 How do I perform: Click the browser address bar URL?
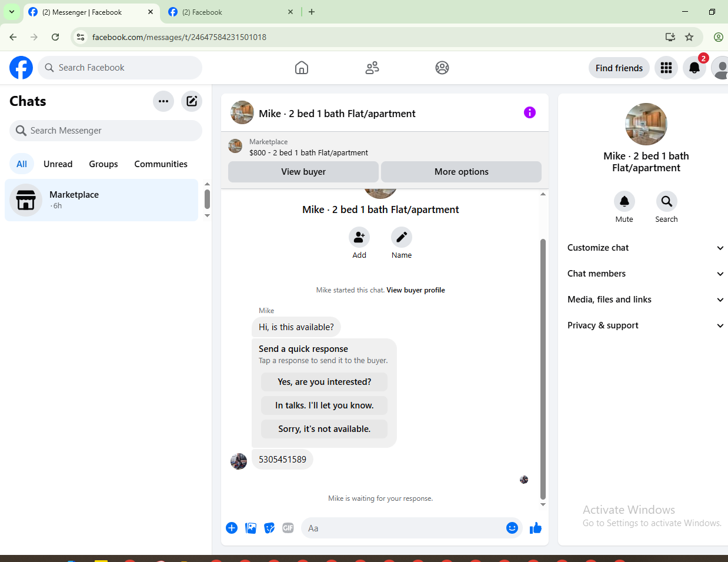point(179,37)
